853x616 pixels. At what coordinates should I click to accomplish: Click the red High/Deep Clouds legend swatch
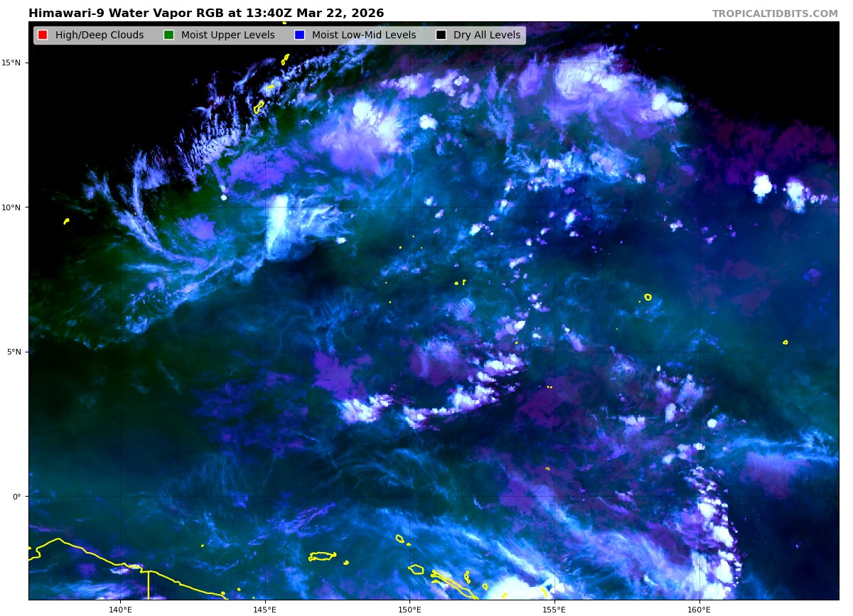coord(43,36)
